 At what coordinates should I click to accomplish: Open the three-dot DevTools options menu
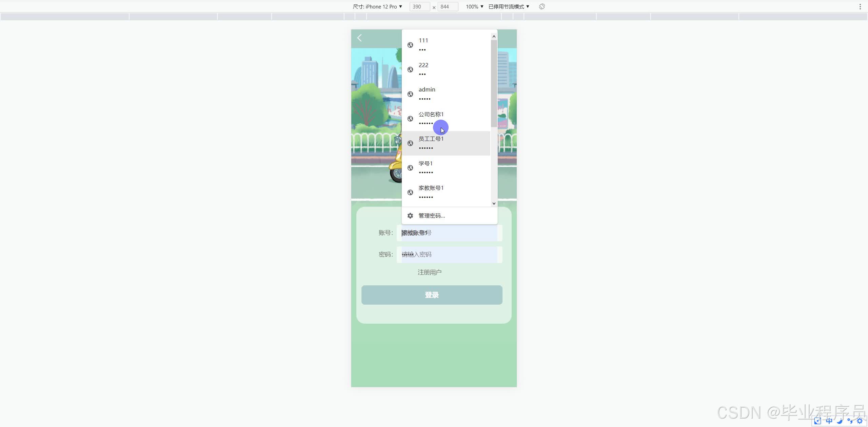(x=860, y=6)
